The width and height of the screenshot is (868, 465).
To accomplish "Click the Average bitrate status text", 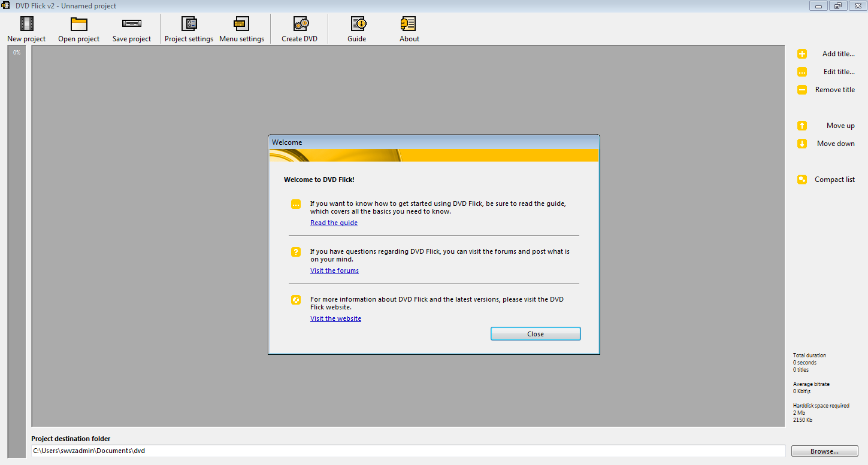I will coord(811,384).
